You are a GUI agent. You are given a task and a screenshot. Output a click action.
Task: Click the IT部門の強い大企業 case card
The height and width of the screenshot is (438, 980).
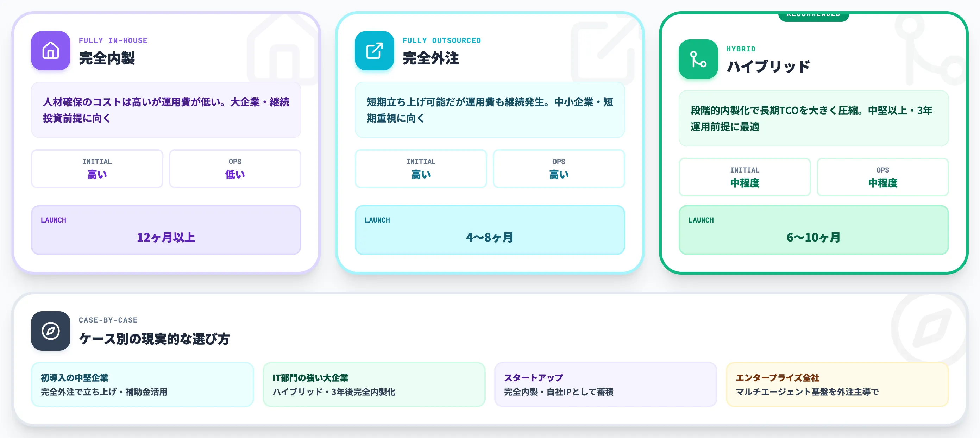(374, 384)
